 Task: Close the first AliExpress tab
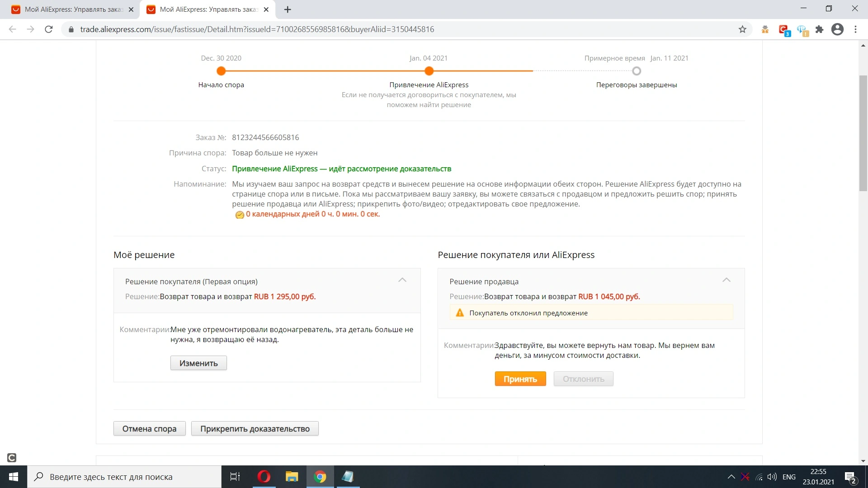tap(131, 9)
